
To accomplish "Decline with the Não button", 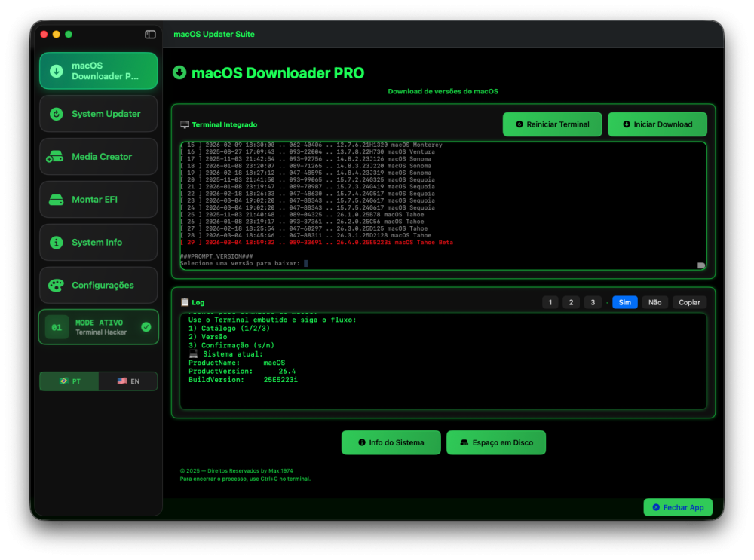I will pos(655,302).
